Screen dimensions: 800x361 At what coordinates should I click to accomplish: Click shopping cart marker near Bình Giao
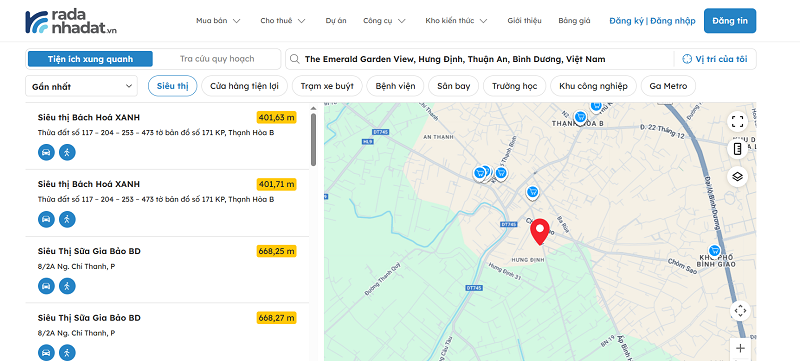[x=714, y=250]
